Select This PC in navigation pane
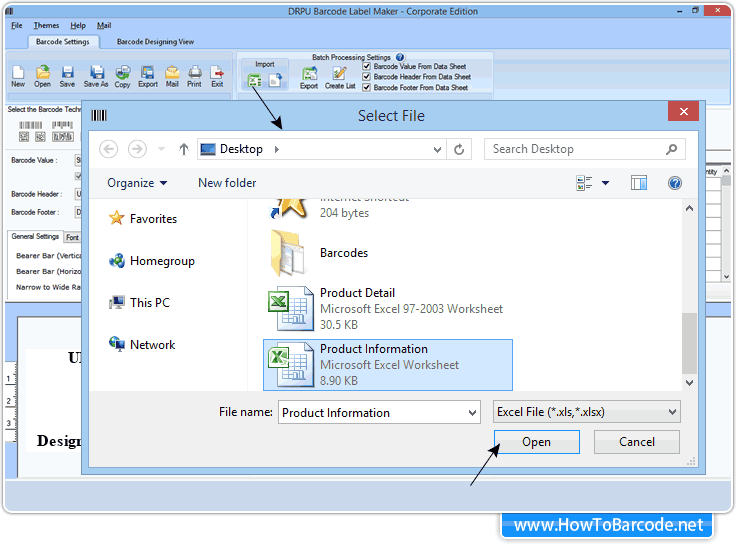The width and height of the screenshot is (736, 545). point(139,303)
